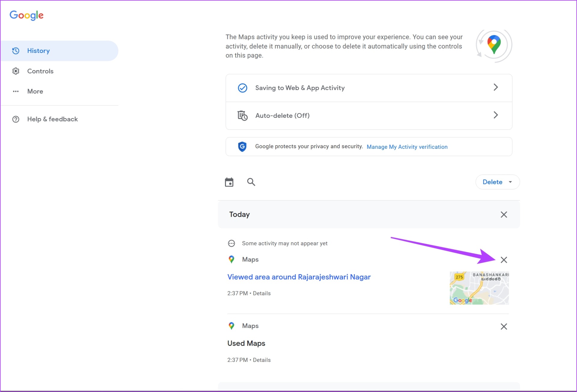This screenshot has width=577, height=392.
Task: Open Manage My Activity verification link
Action: pos(407,147)
